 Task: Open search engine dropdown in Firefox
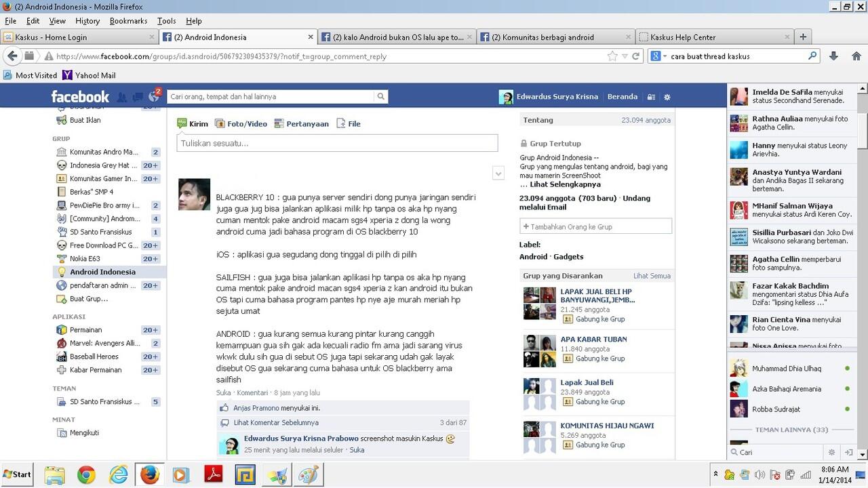[658, 56]
